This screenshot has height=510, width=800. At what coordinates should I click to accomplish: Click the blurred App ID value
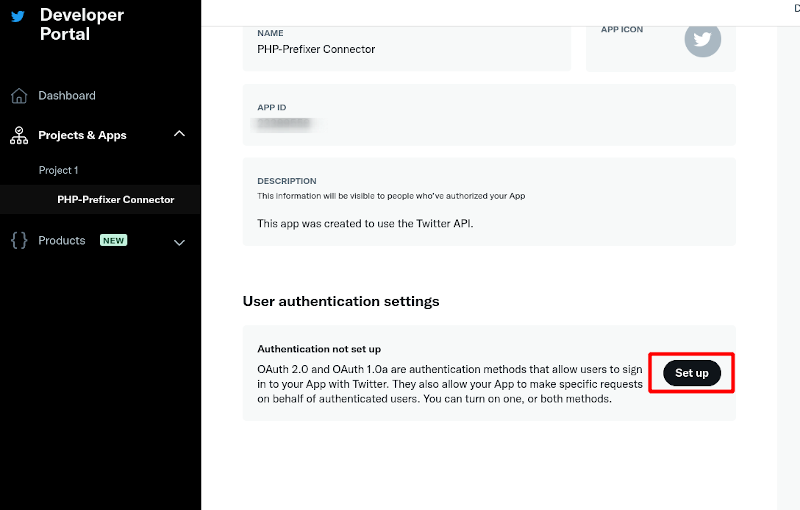(x=284, y=124)
